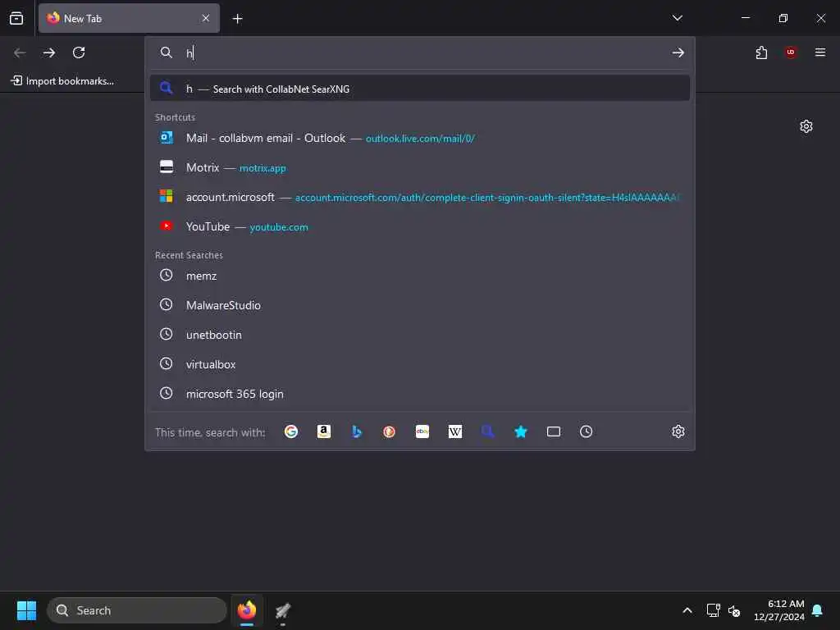Click the rocket app icon on taskbar
Screen dimensions: 840x630
pos(283,610)
